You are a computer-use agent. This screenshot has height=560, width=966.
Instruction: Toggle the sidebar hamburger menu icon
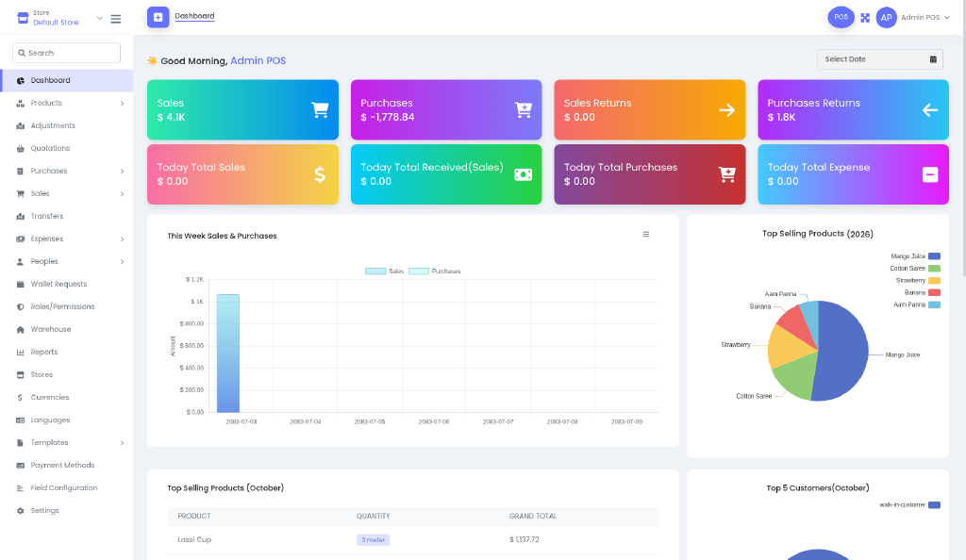115,19
